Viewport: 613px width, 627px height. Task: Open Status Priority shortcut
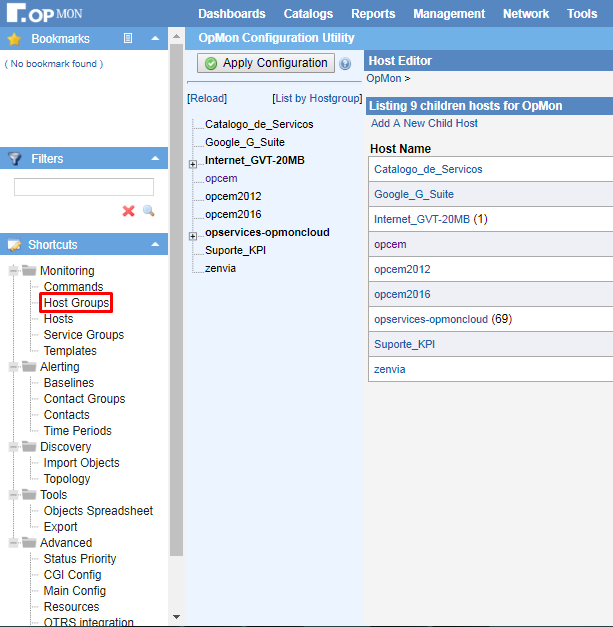coord(80,559)
